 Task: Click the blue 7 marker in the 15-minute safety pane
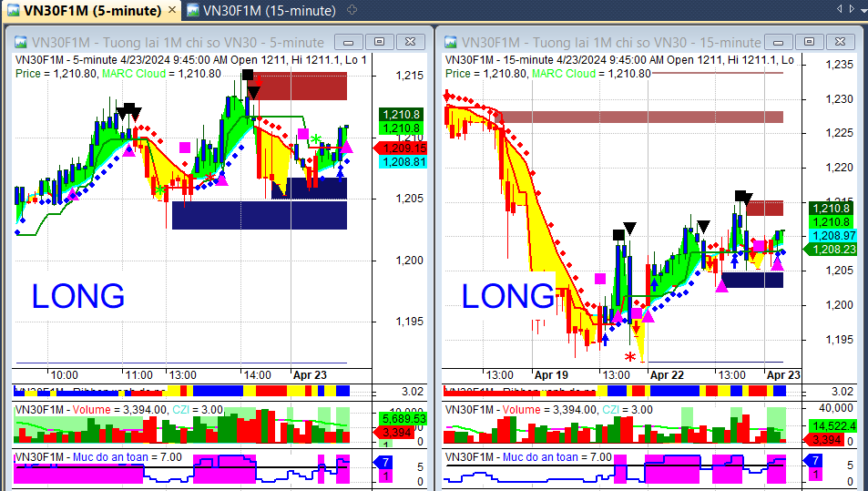812,460
